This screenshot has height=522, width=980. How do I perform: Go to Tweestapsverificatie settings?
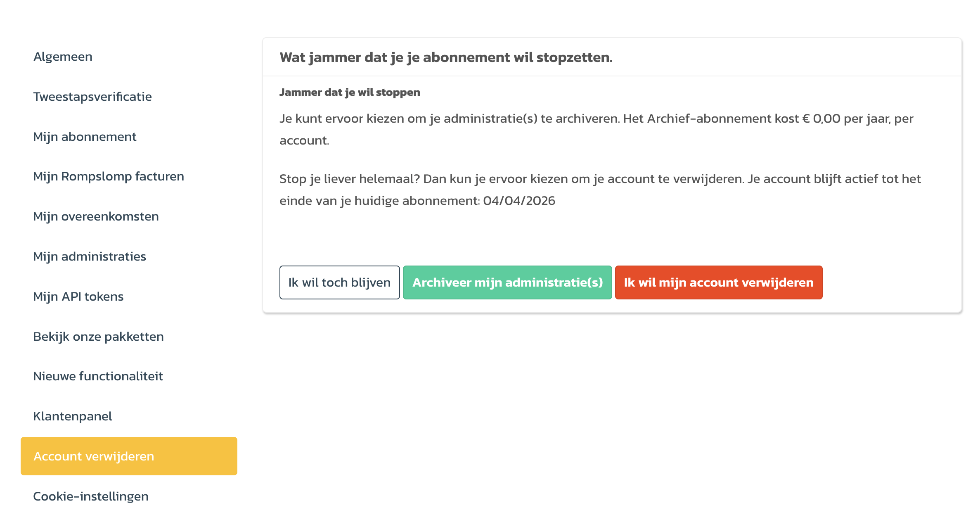(x=92, y=97)
